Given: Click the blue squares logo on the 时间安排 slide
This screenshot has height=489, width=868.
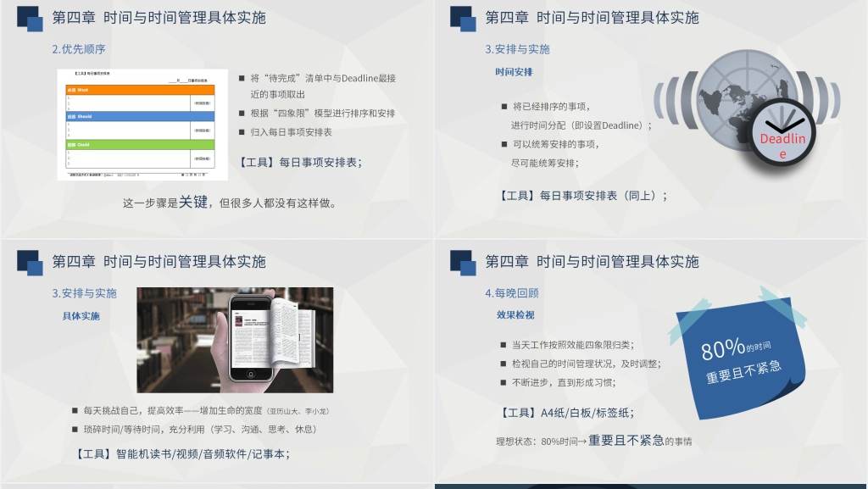Looking at the screenshot, I should pos(463,18).
